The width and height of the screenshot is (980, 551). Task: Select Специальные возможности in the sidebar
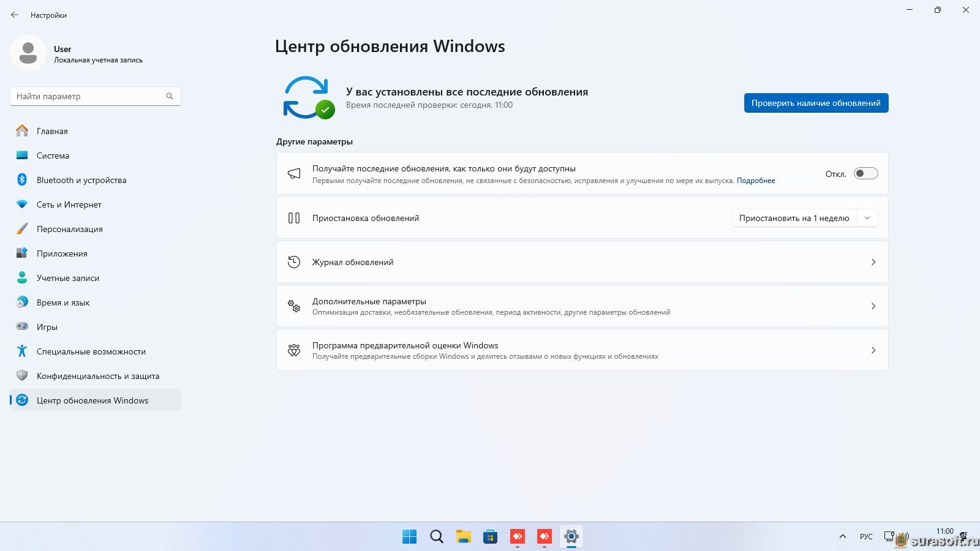pyautogui.click(x=96, y=351)
